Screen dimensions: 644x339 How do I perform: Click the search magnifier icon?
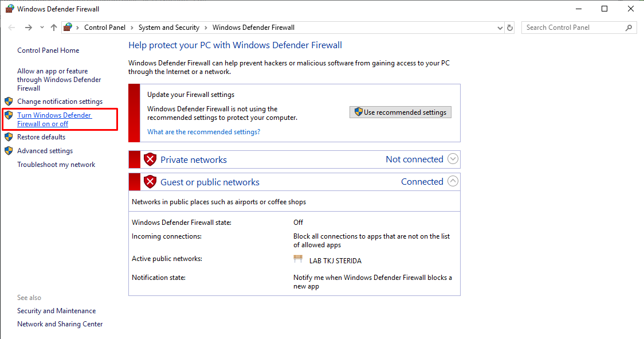point(629,28)
